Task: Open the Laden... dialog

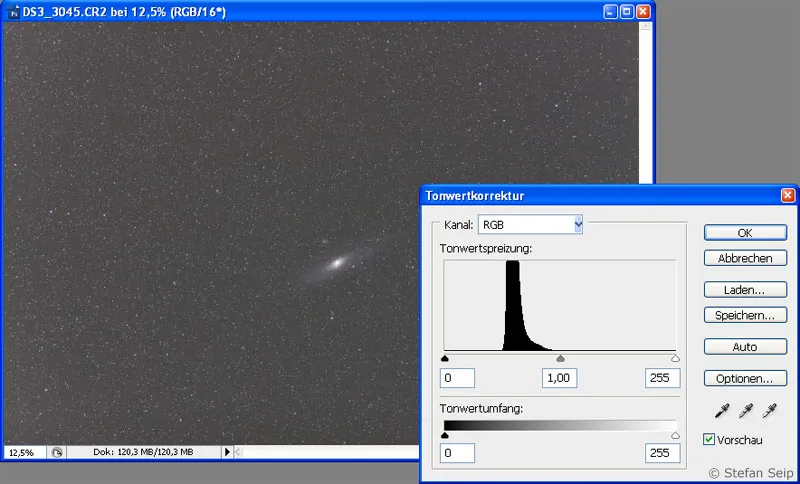Action: [x=745, y=290]
